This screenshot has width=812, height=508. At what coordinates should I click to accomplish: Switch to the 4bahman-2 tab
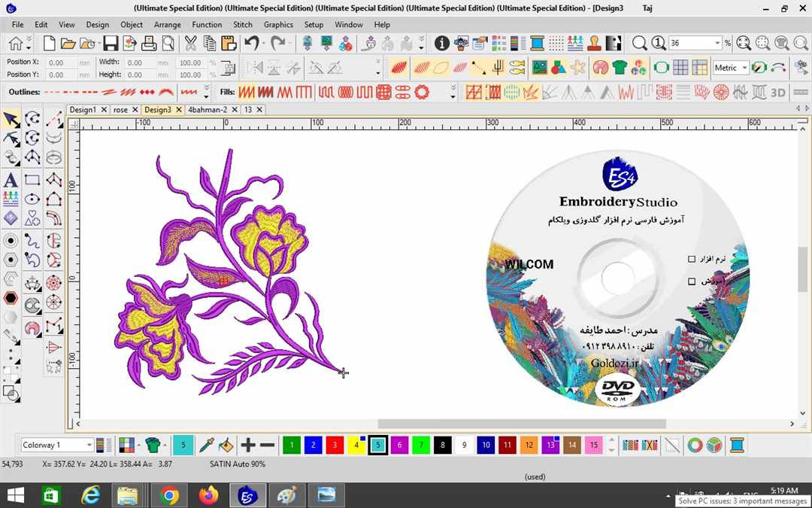pyautogui.click(x=208, y=109)
